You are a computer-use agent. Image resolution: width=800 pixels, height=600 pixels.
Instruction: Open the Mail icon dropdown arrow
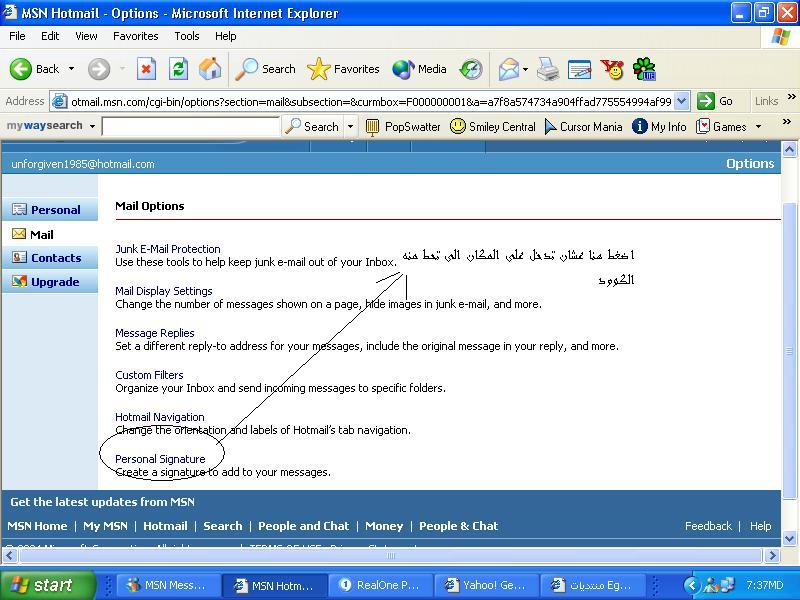coord(525,69)
